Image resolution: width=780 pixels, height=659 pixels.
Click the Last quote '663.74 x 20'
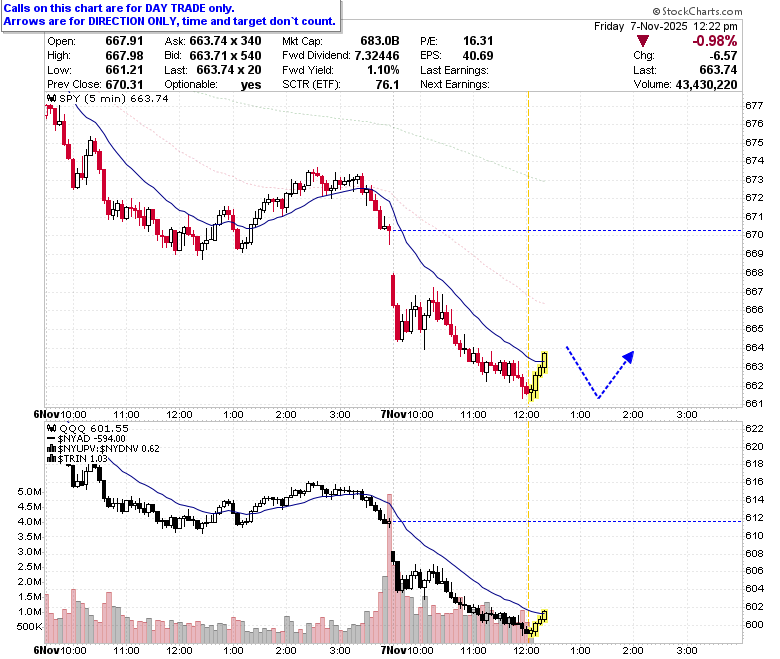(229, 70)
